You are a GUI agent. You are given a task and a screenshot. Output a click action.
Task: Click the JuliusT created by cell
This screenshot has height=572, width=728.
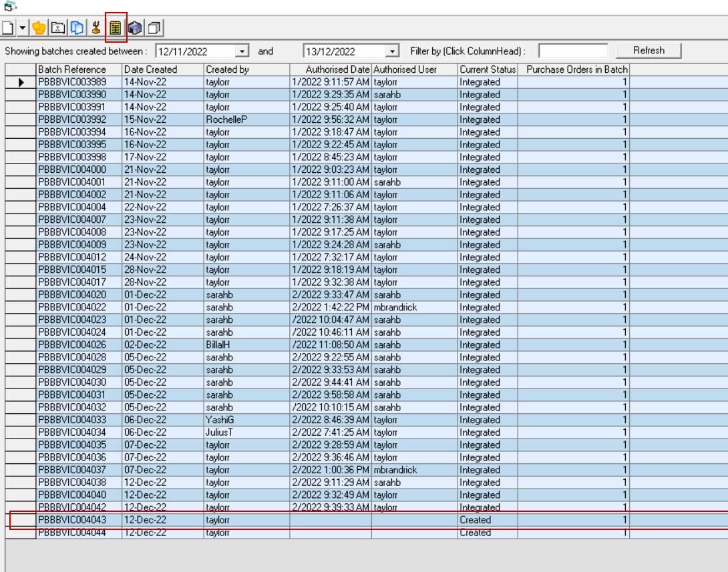[x=247, y=433]
